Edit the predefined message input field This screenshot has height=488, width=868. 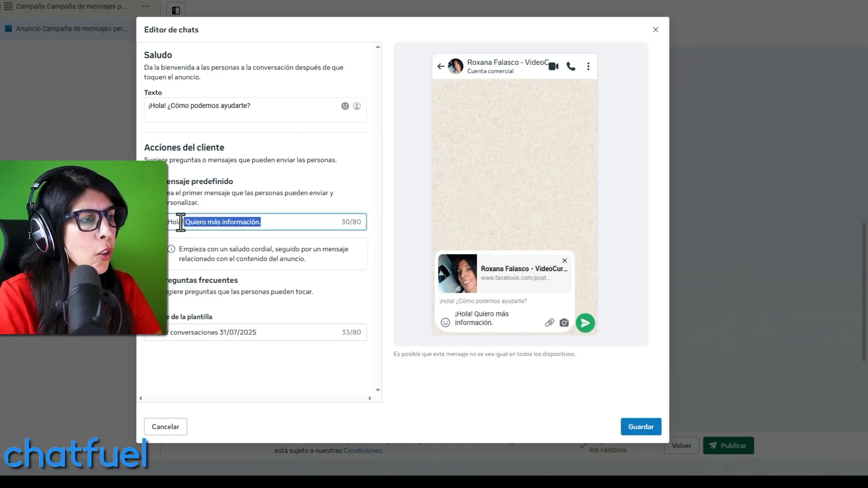(x=267, y=222)
